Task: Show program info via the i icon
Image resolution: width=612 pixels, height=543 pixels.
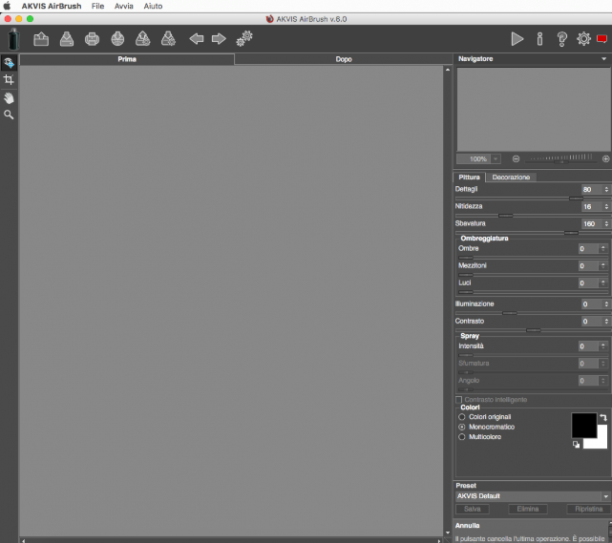Action: tap(540, 39)
